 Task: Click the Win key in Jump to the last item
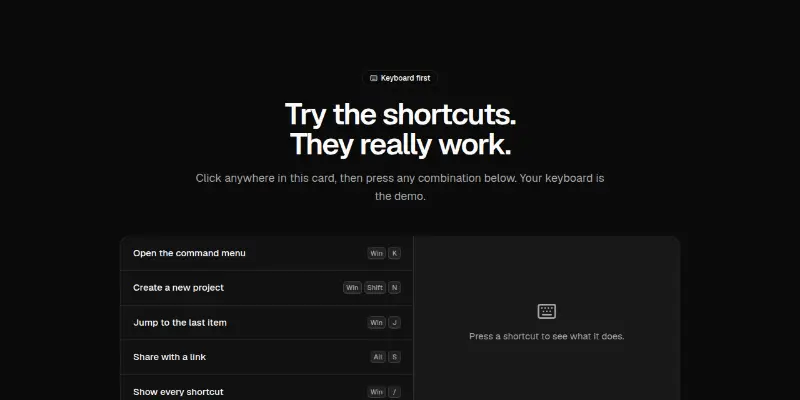tap(377, 322)
